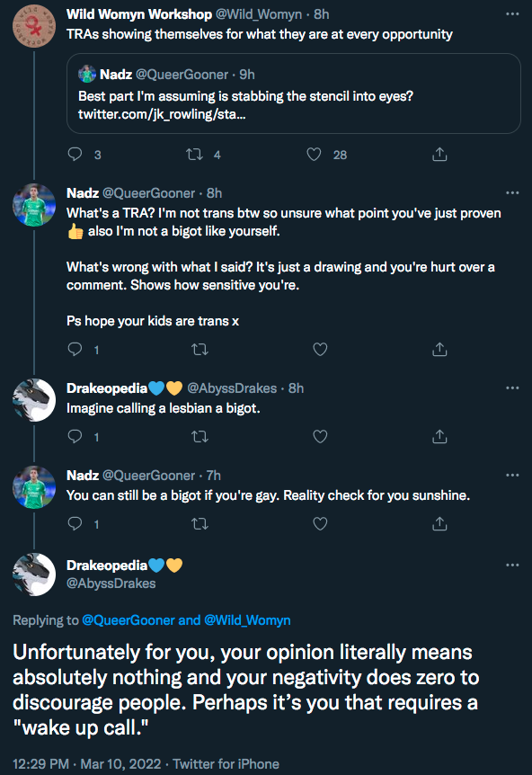
Task: Like 'Imagine calling a lesbian a bigot' tweet
Action: pos(320,436)
